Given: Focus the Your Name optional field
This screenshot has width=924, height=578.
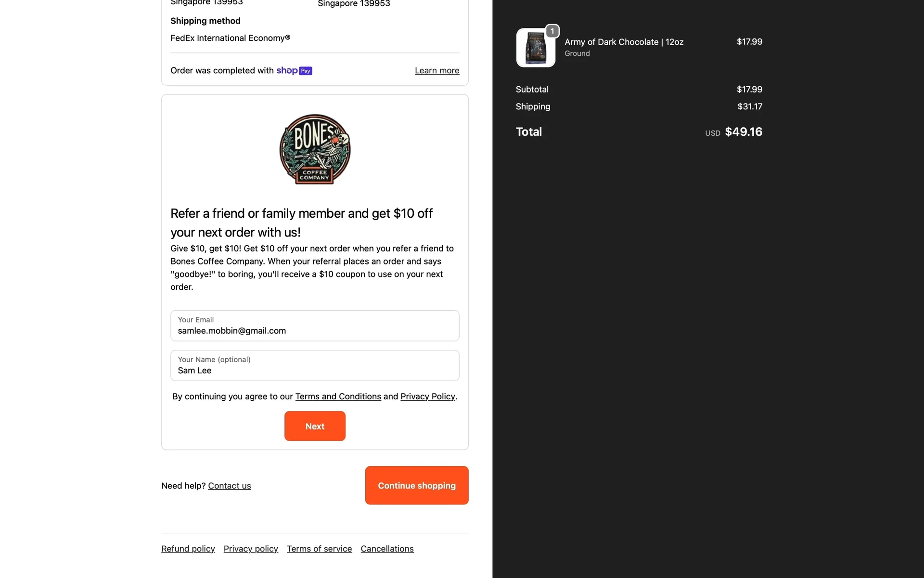Looking at the screenshot, I should [x=315, y=366].
